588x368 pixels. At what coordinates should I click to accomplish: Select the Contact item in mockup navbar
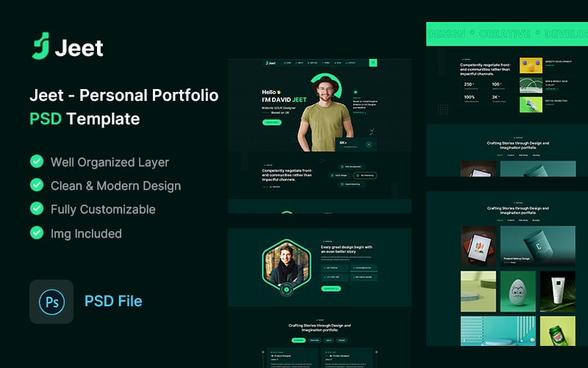[x=351, y=63]
